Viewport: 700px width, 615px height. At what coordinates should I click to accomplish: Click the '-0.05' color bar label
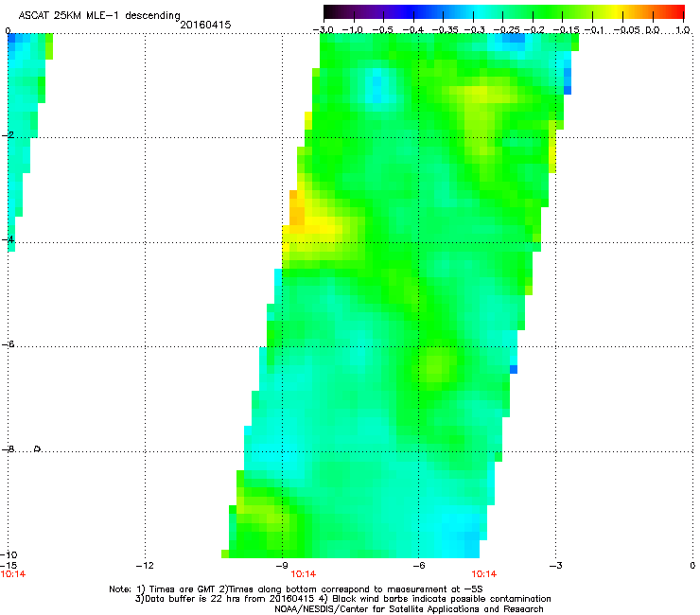pyautogui.click(x=627, y=30)
